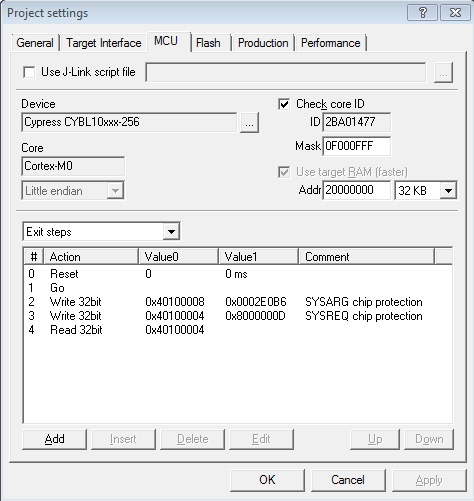The height and width of the screenshot is (501, 474).
Task: Open device selection browse button
Action: tap(249, 123)
